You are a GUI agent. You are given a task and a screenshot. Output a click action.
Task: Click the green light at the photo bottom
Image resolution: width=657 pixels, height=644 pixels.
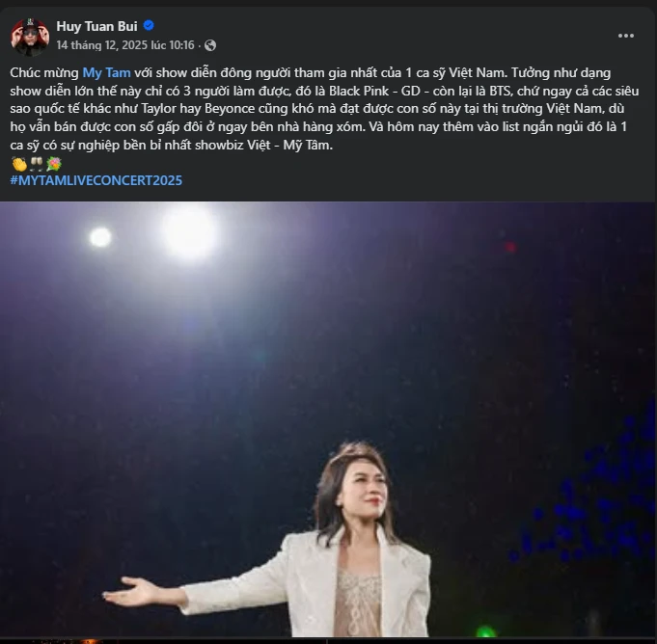coord(485,633)
